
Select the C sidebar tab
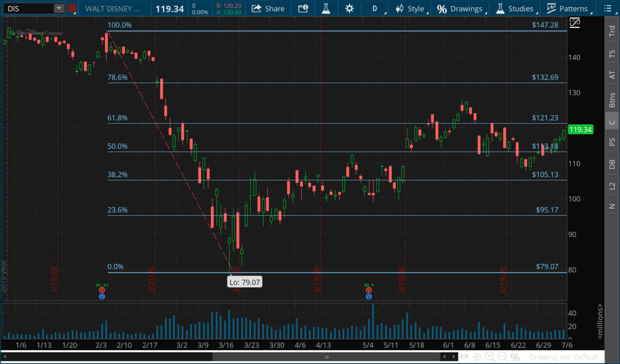(612, 122)
